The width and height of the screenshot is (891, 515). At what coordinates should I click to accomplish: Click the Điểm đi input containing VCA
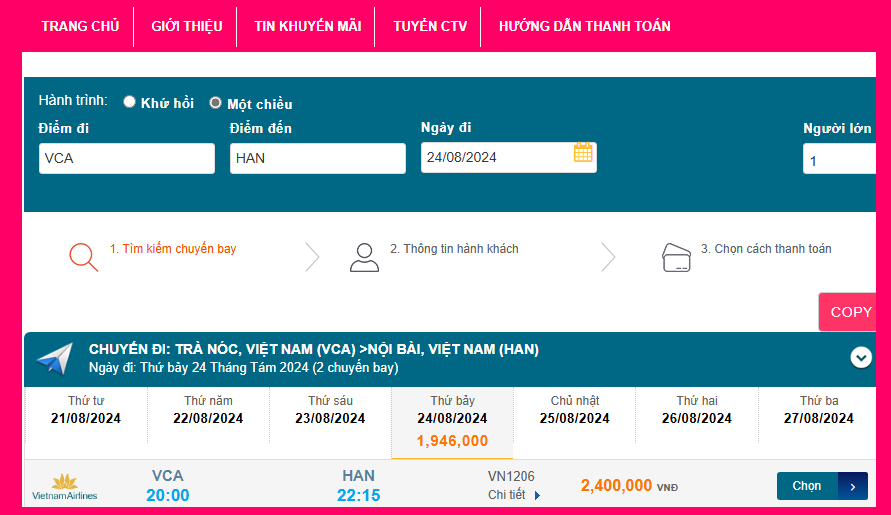pyautogui.click(x=127, y=158)
